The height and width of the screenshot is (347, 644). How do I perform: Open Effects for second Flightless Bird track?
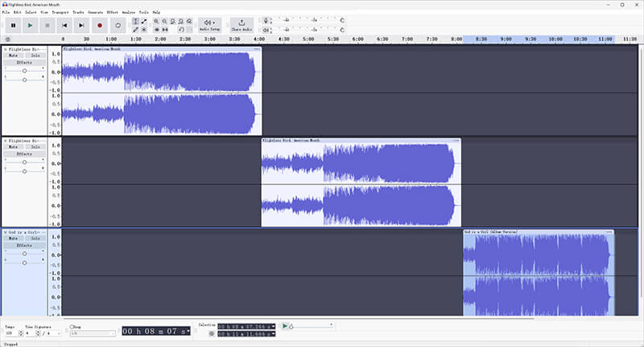point(25,154)
